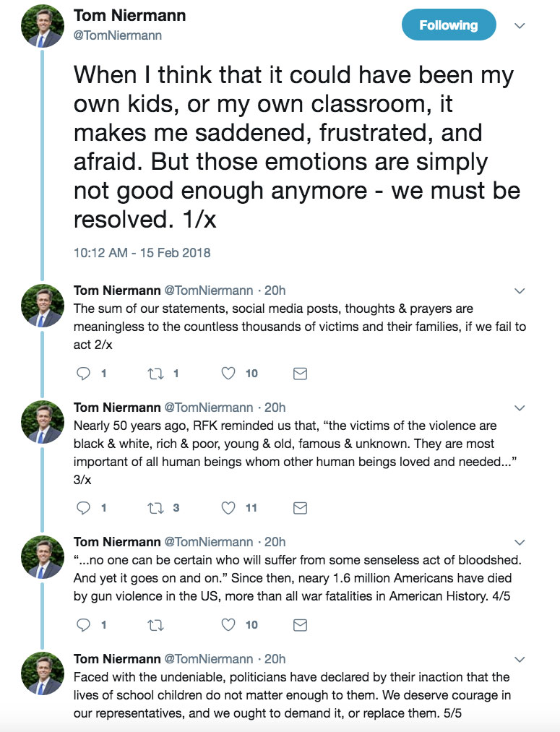
Task: Toggle the Following button for Tom Niermann
Action: [449, 25]
